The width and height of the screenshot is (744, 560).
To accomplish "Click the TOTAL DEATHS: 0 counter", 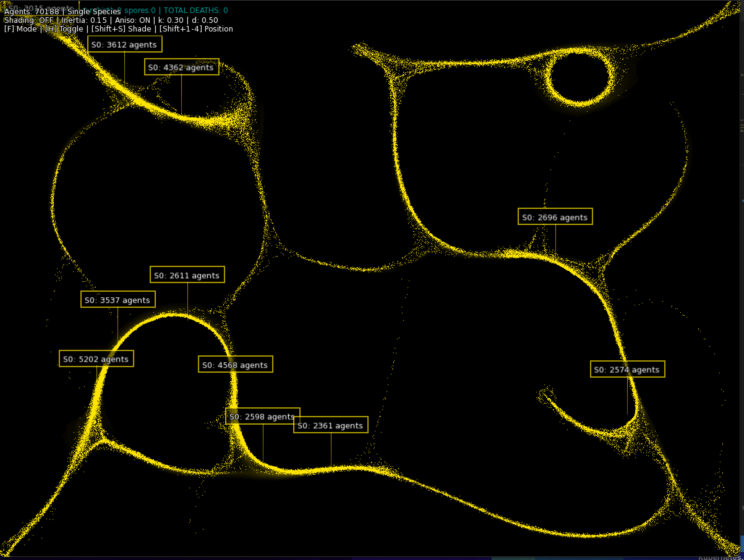I will 195,10.
